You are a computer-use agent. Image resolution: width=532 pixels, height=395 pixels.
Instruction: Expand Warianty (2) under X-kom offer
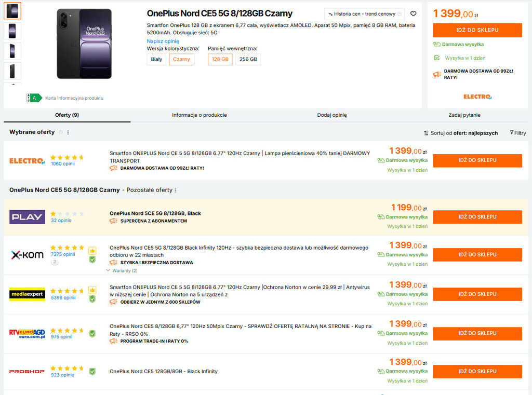pyautogui.click(x=122, y=271)
